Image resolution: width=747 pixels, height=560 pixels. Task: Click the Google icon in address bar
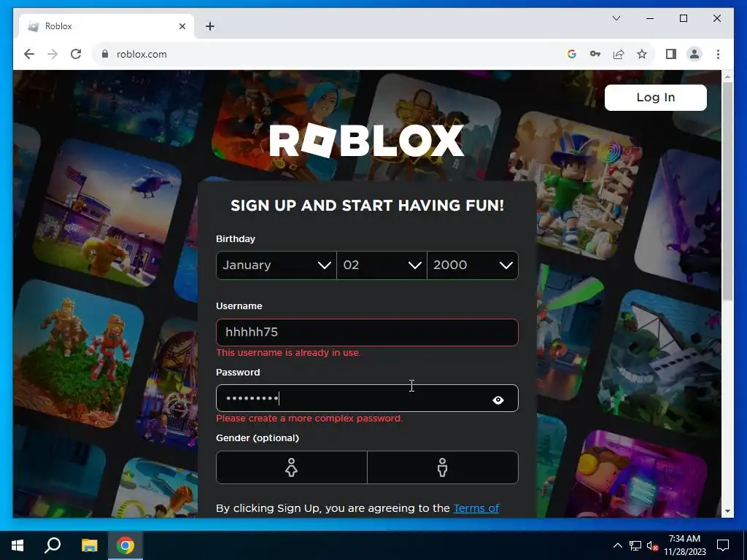point(572,54)
